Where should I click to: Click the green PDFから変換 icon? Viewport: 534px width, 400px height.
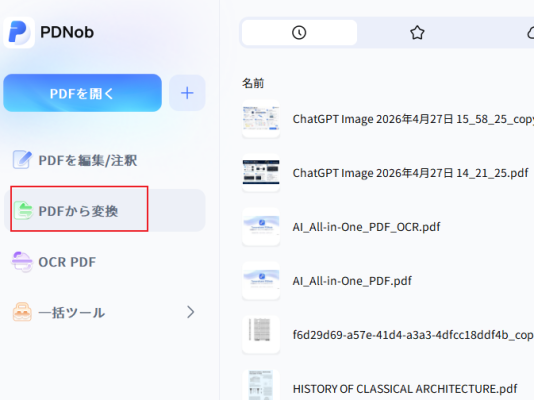point(23,210)
